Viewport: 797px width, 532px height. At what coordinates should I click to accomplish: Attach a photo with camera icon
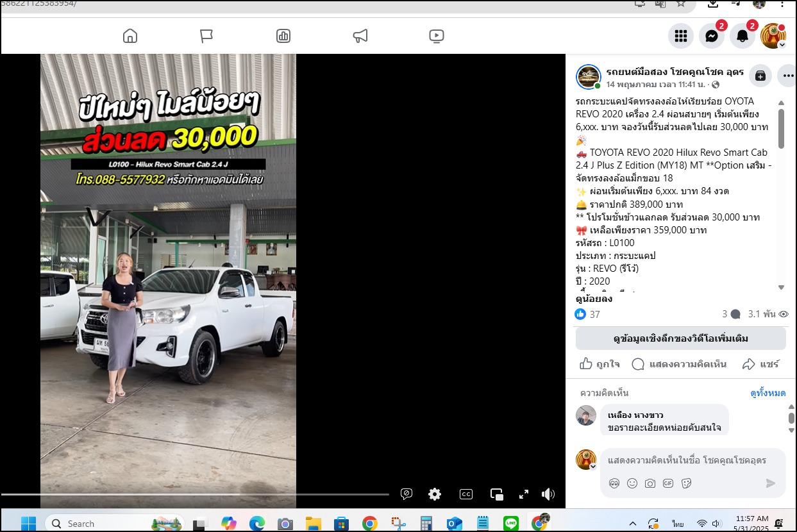[x=650, y=483]
